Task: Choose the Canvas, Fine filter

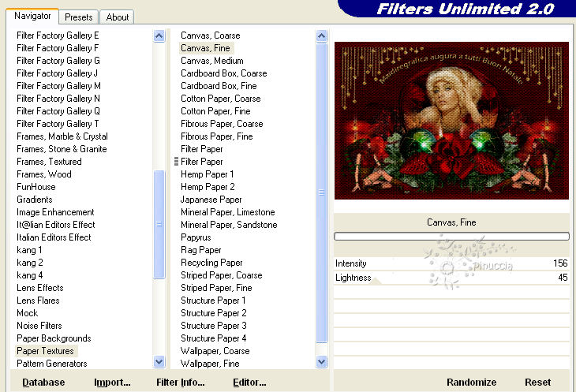Action: pyautogui.click(x=205, y=48)
